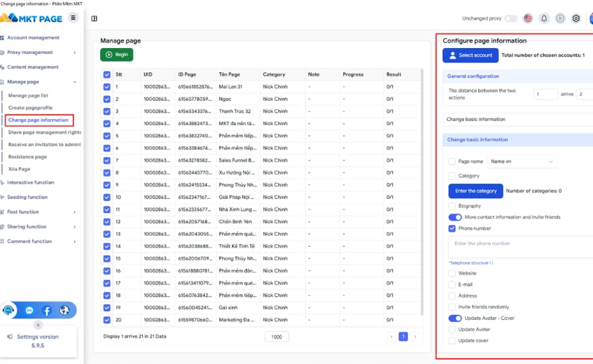Screen dimensions: 593x364
Task: Click the table vertical scrollbar
Action: point(422,192)
